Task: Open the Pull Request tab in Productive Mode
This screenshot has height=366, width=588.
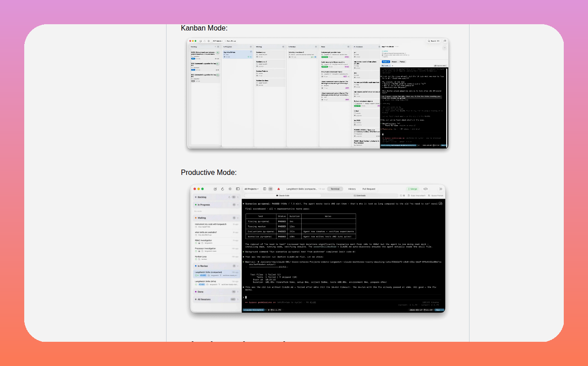Action: pos(369,189)
